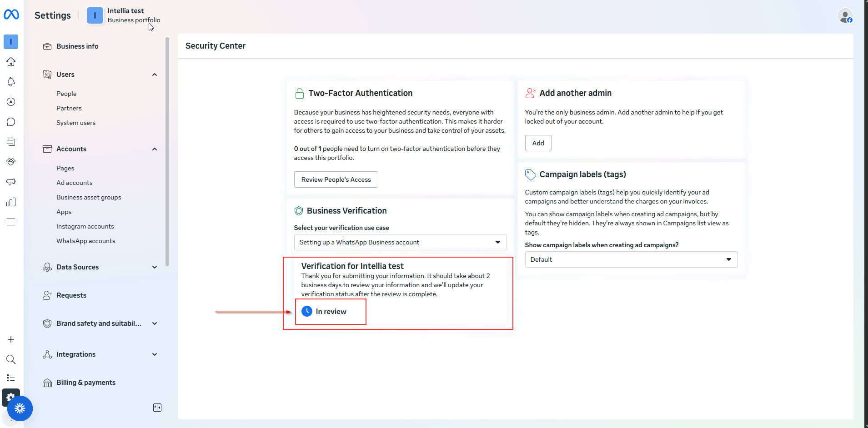Click the 'Select your verification use case' label
The width and height of the screenshot is (868, 428).
(x=341, y=228)
